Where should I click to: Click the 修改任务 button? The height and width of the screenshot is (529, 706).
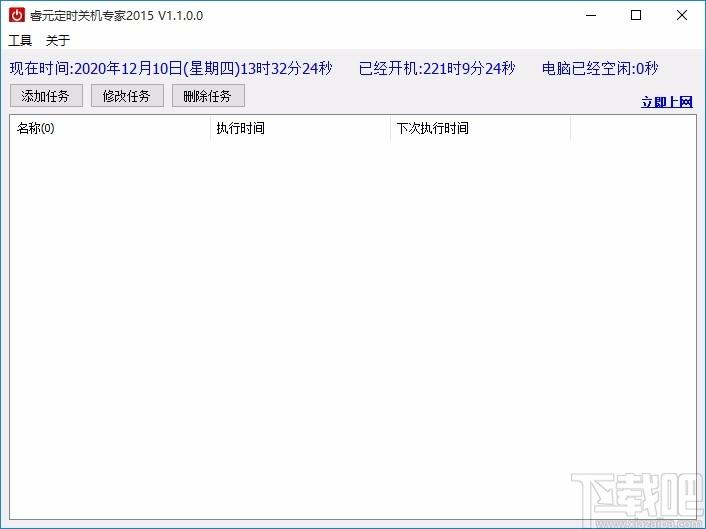pyautogui.click(x=127, y=96)
